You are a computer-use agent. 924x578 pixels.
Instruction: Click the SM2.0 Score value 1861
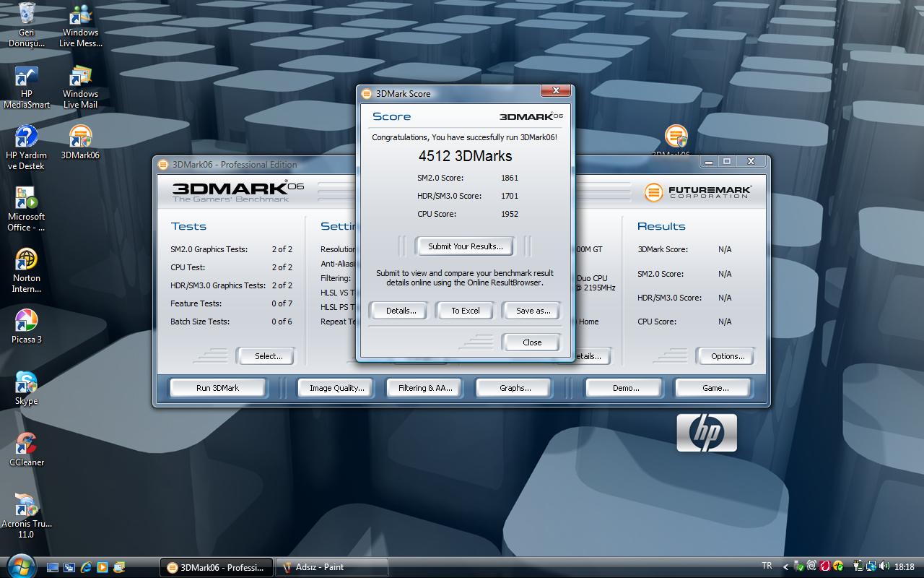pos(510,178)
